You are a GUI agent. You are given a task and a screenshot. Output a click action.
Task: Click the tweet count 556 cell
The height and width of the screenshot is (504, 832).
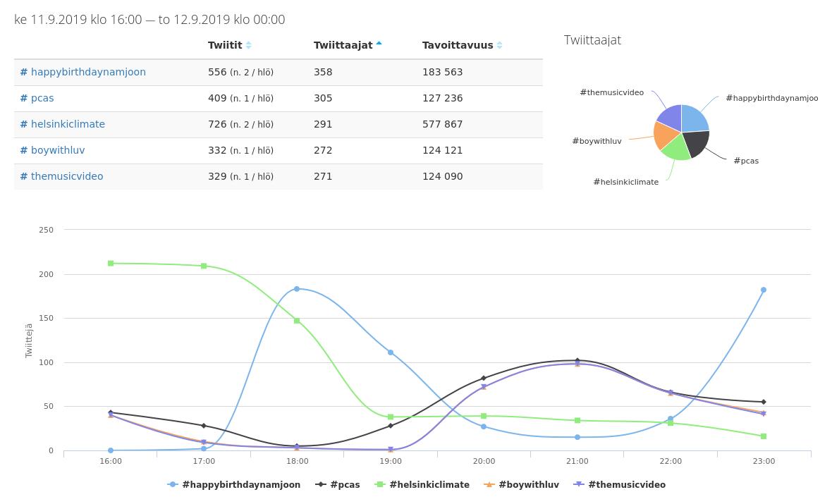[240, 72]
